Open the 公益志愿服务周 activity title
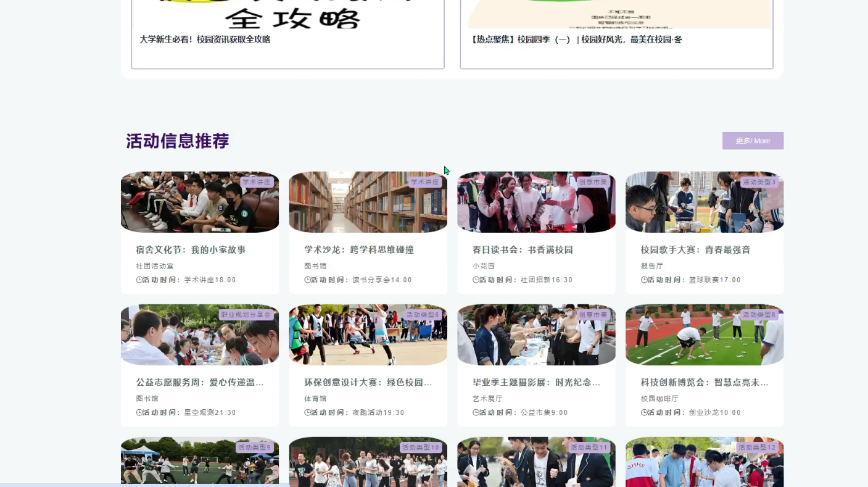868x487 pixels. click(x=200, y=383)
